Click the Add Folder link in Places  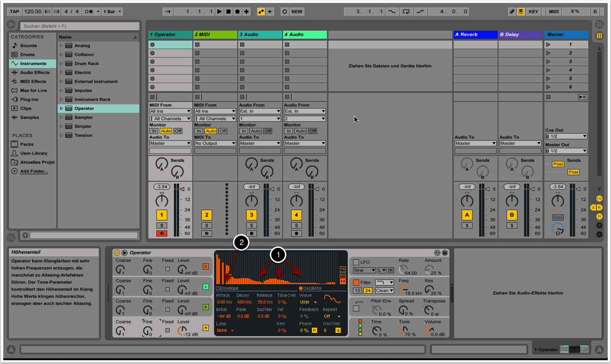[34, 171]
